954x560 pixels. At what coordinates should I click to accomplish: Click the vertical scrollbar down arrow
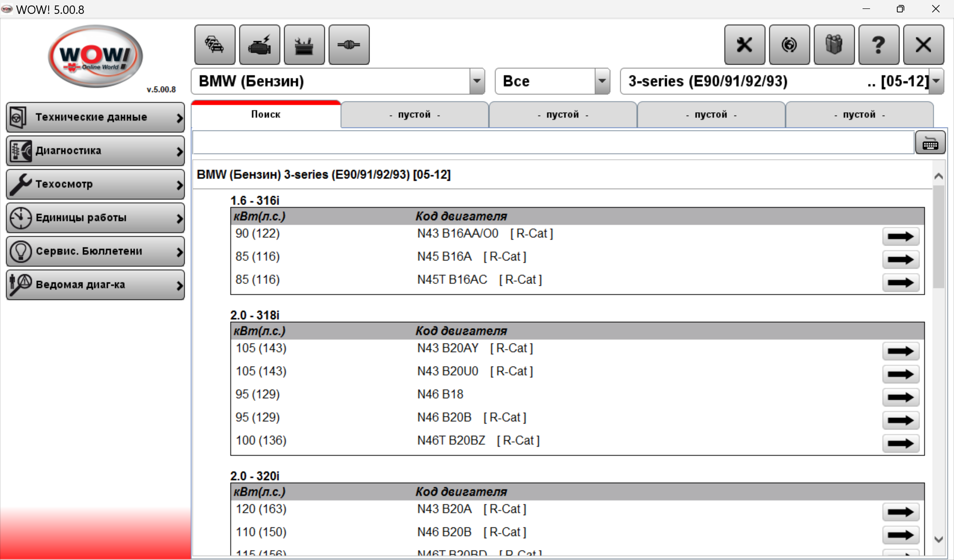click(x=939, y=539)
